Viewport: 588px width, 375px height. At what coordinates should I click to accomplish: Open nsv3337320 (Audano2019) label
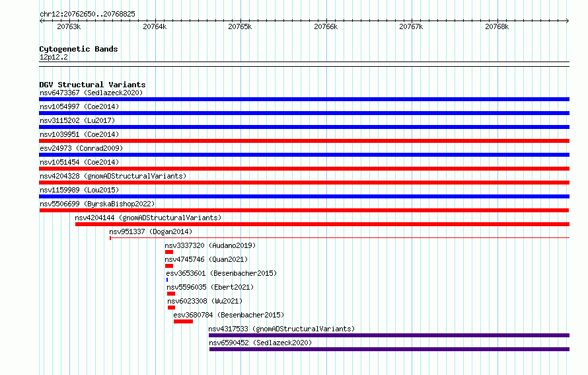210,245
